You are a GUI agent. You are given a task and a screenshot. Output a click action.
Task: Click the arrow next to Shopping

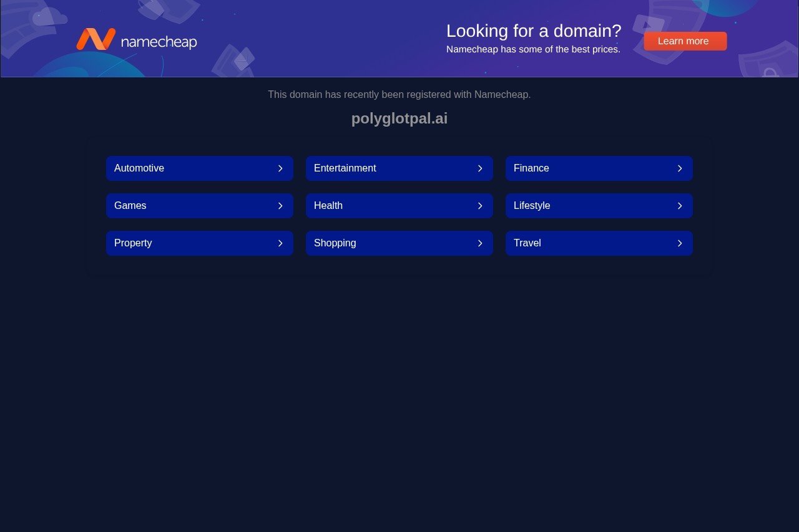(x=480, y=243)
